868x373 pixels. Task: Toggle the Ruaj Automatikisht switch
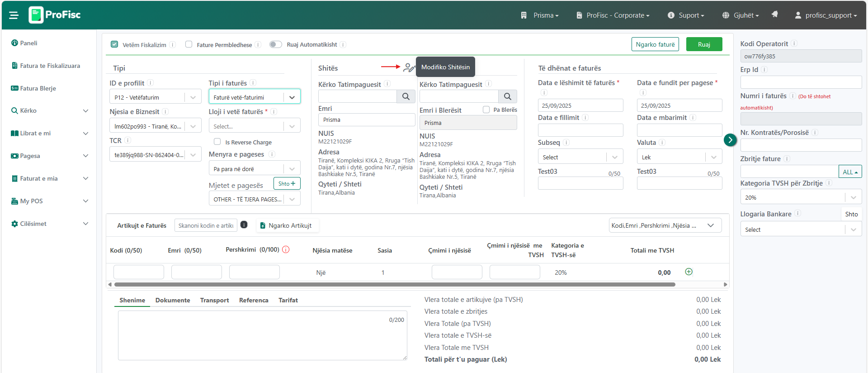(x=275, y=44)
